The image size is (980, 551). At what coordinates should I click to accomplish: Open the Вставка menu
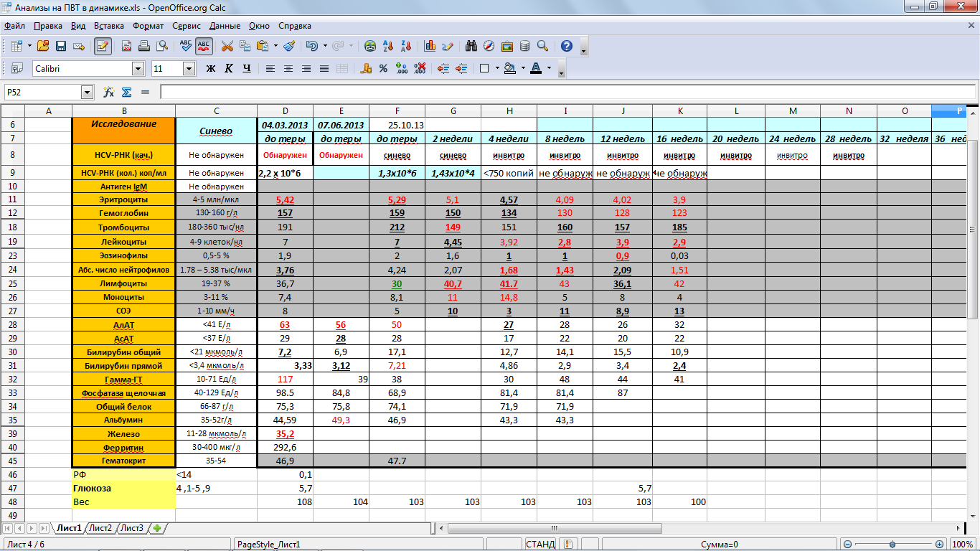coord(109,26)
